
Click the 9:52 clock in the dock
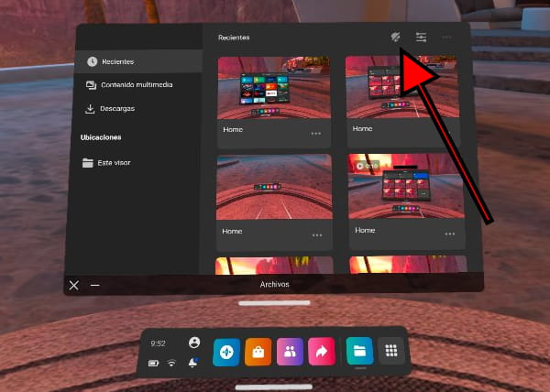coord(159,343)
